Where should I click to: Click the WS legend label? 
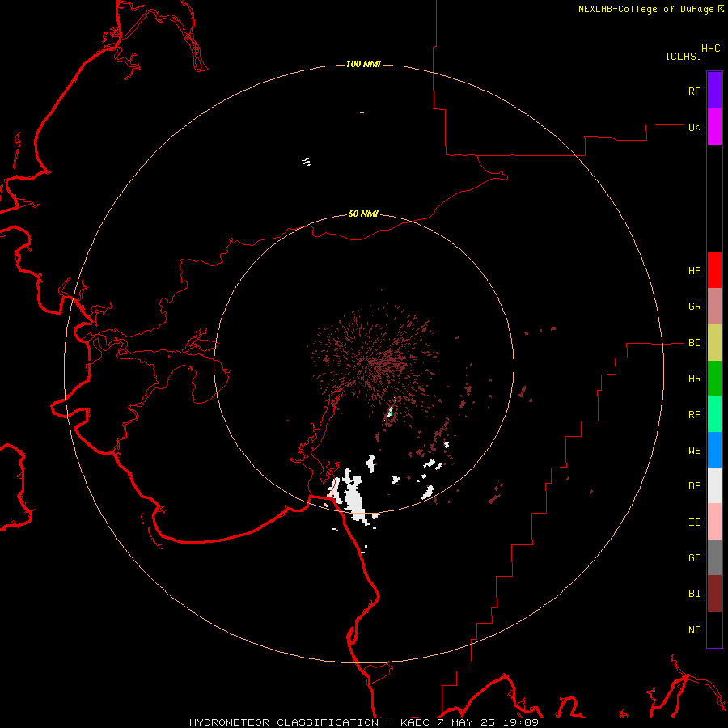(694, 450)
